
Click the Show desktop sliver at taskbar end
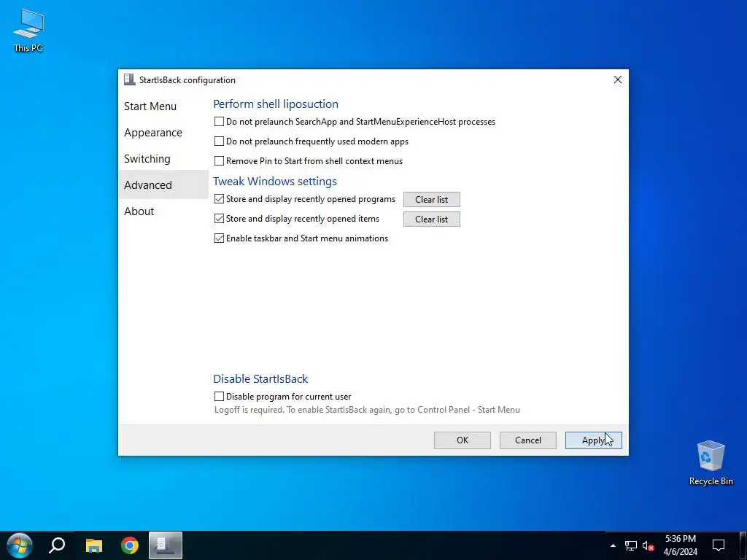click(x=744, y=545)
